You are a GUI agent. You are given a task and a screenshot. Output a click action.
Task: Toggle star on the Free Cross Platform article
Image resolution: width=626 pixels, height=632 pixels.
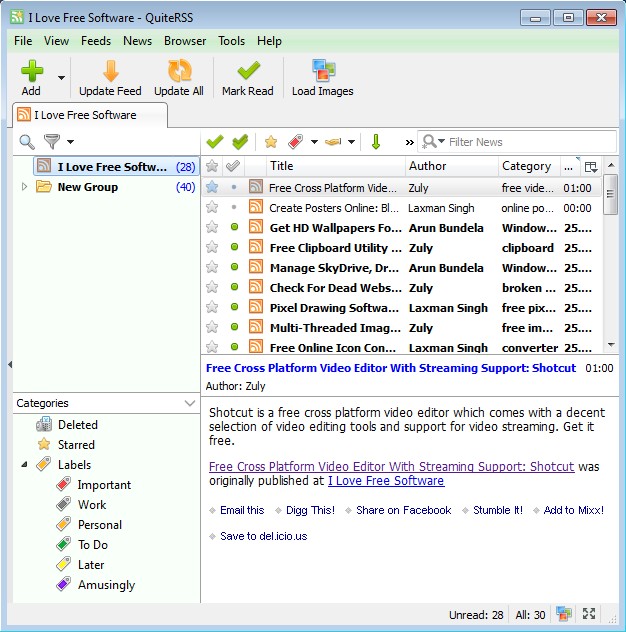[212, 187]
